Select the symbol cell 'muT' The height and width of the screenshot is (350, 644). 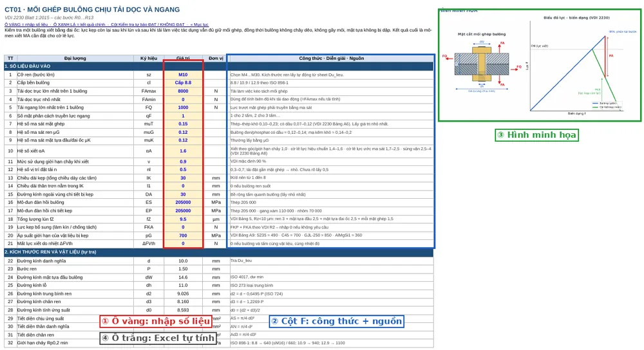tap(149, 124)
